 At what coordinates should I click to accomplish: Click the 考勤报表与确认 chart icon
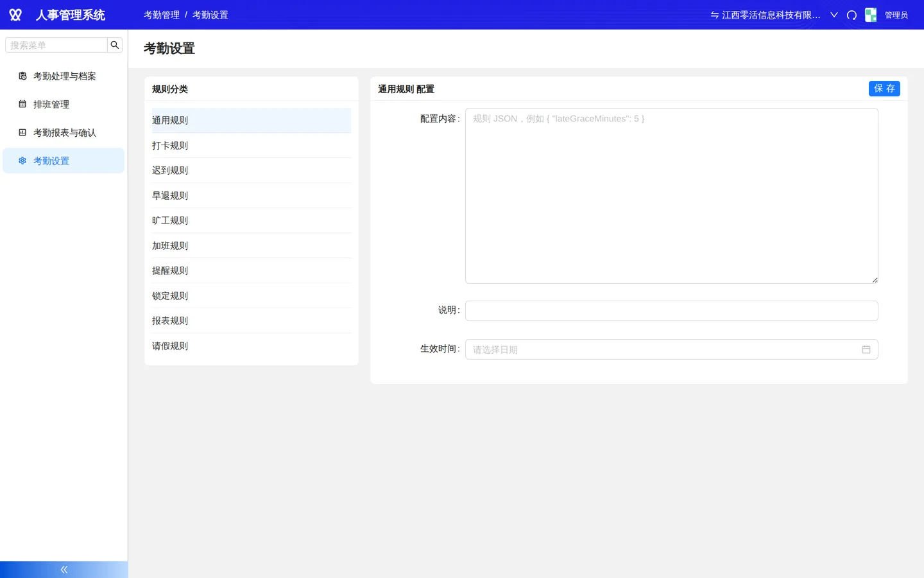point(22,132)
